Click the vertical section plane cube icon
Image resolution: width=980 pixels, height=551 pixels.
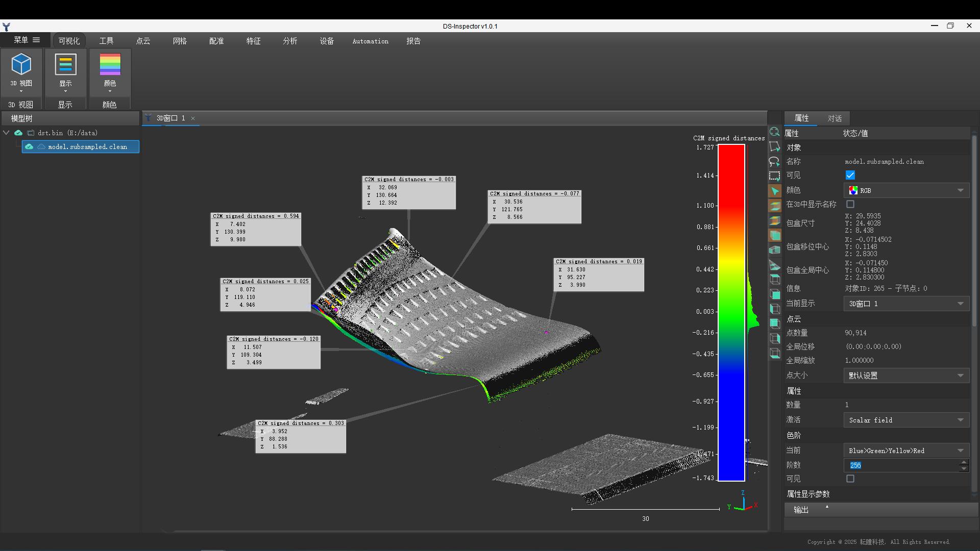774,221
